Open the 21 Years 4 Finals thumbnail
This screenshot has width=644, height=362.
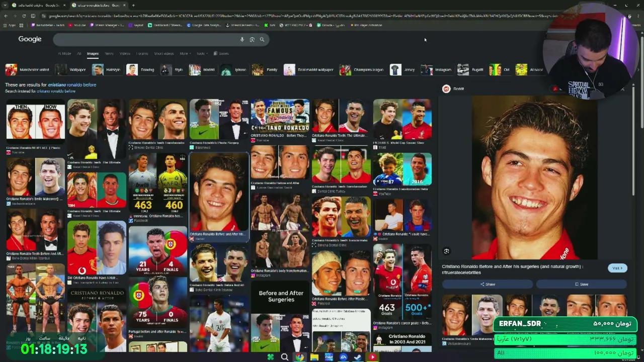click(158, 250)
